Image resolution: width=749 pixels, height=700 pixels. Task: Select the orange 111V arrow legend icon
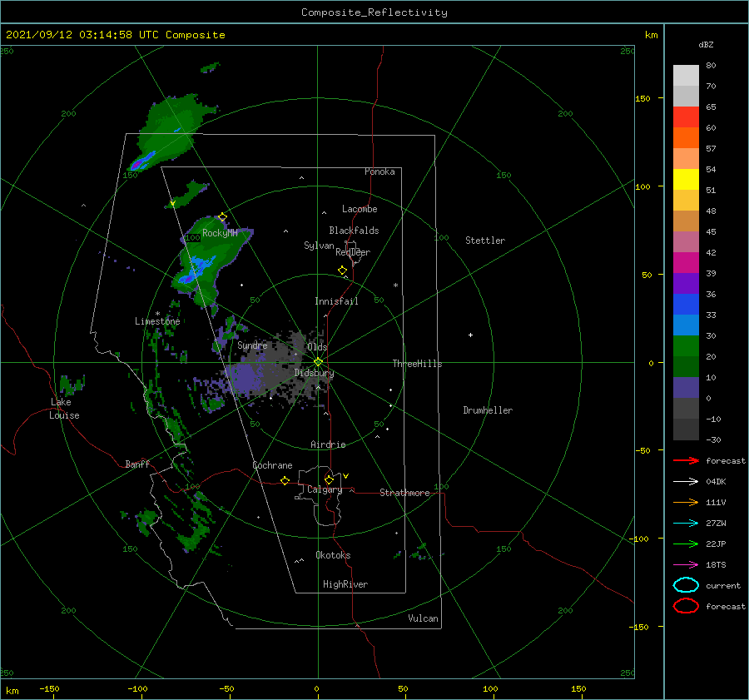click(686, 502)
